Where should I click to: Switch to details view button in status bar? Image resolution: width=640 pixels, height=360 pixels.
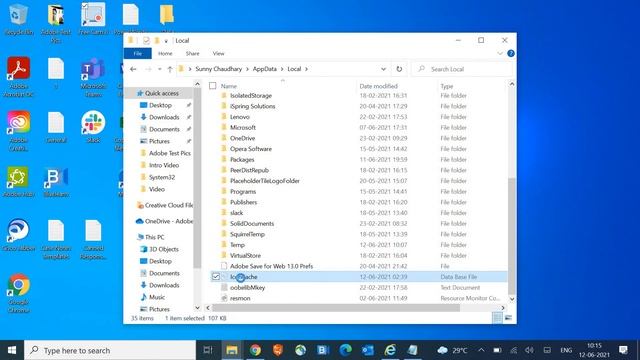click(x=497, y=318)
